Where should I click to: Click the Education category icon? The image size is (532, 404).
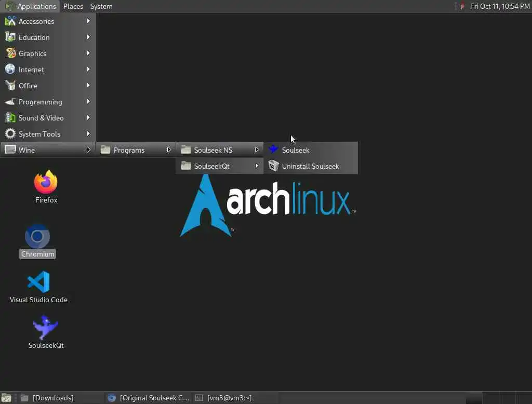coord(10,37)
